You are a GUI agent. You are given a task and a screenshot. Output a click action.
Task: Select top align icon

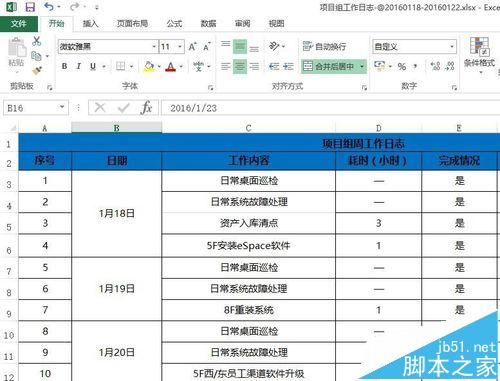pos(226,46)
